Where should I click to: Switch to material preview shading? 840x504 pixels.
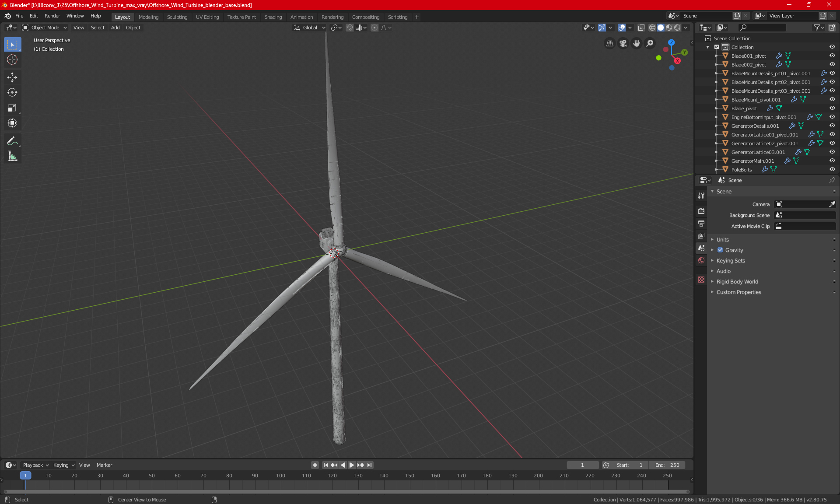click(x=669, y=28)
